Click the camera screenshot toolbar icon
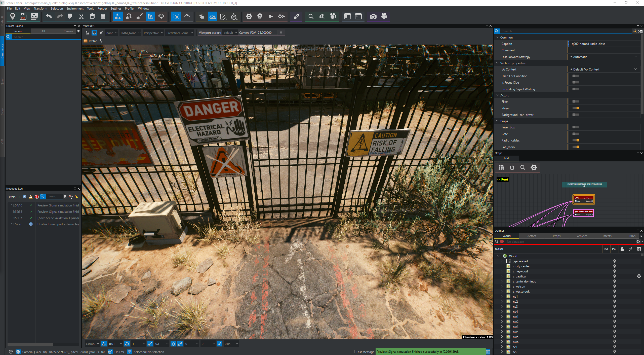 click(x=373, y=17)
